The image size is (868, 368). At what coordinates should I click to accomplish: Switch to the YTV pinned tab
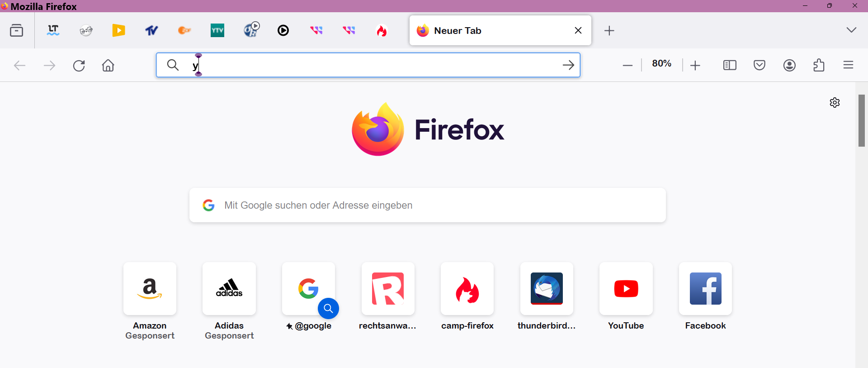(x=217, y=30)
